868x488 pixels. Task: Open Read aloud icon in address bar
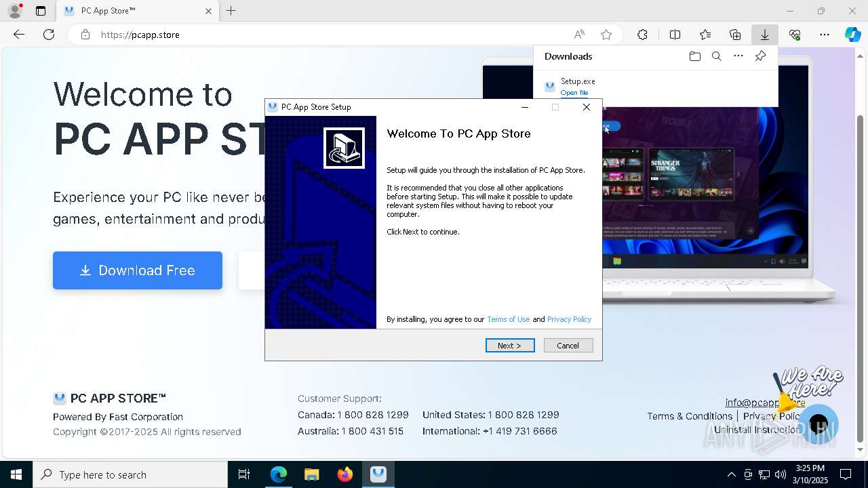click(x=579, y=35)
